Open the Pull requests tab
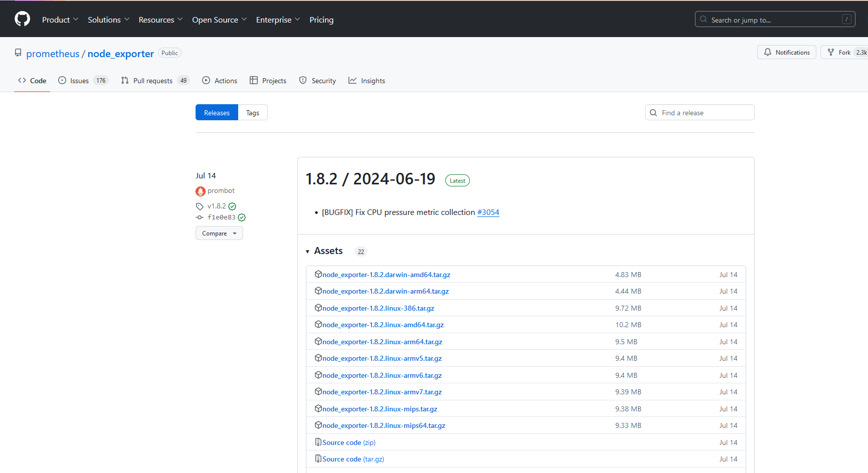Viewport: 868px width, 473px height. point(155,81)
